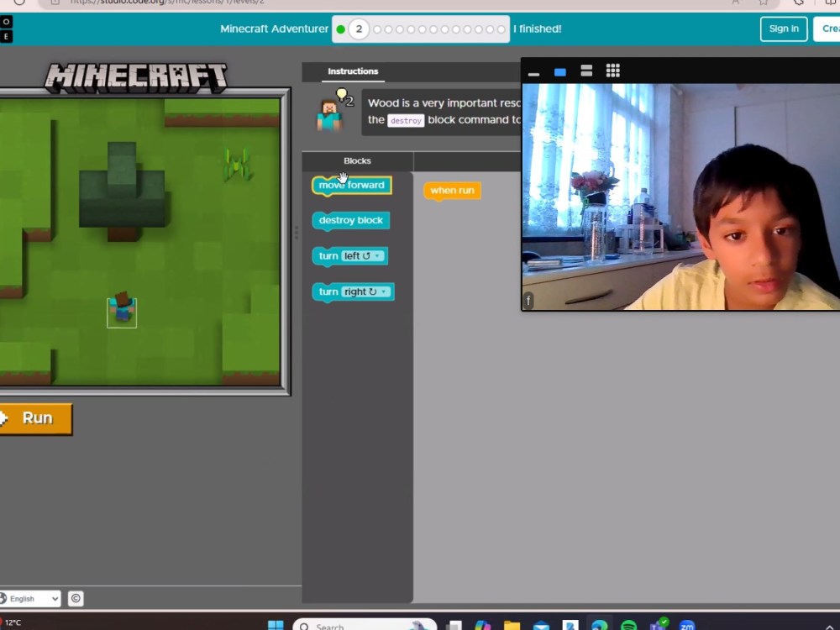Open Task View from the taskbar

point(454,625)
